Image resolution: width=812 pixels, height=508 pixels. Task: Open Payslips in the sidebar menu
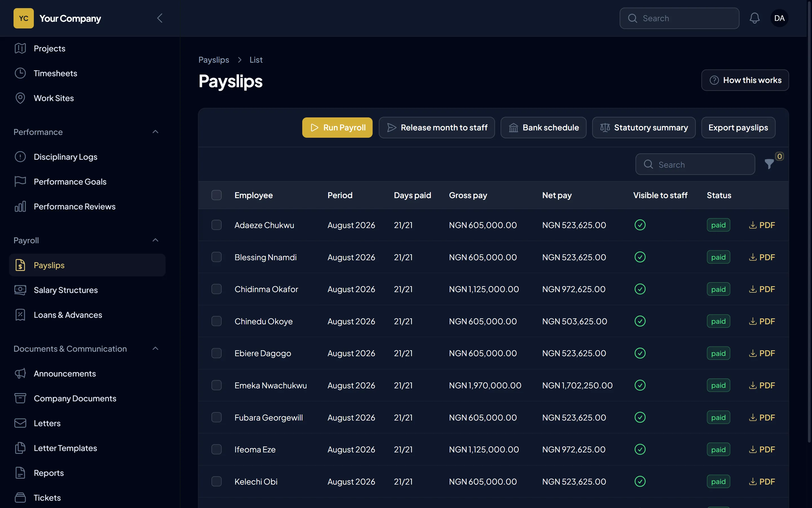(x=87, y=265)
